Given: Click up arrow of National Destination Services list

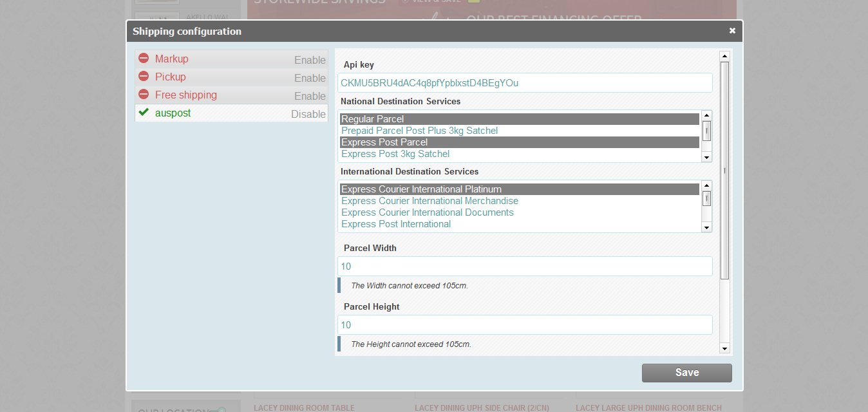Looking at the screenshot, I should [x=706, y=115].
